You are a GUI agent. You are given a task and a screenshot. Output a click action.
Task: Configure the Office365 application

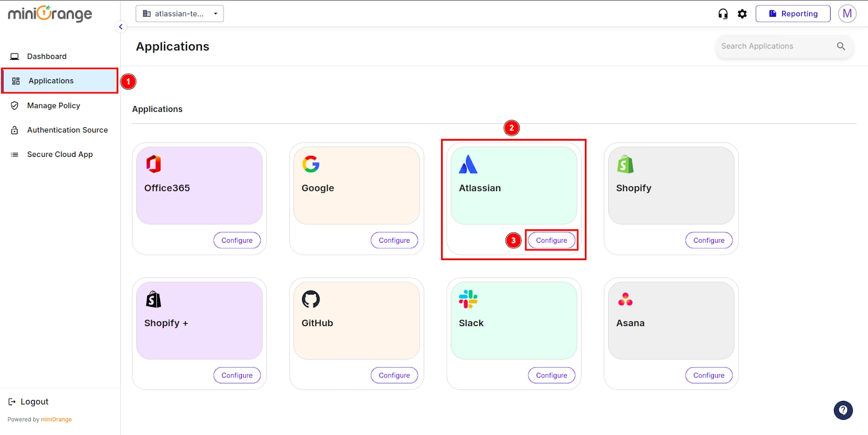(237, 240)
